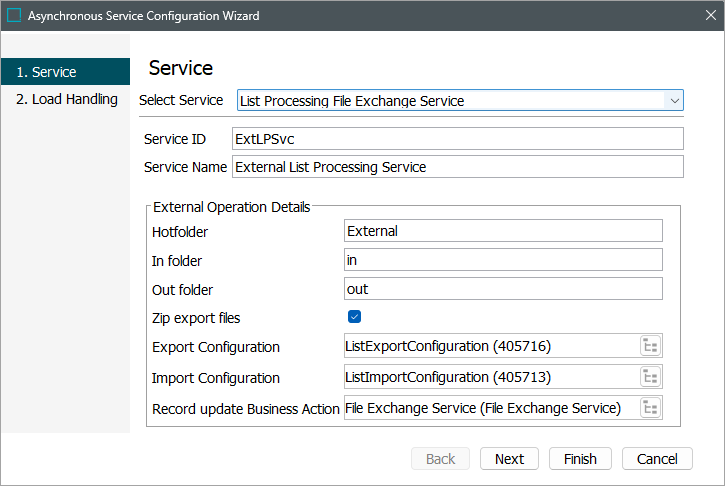This screenshot has height=486, width=725.
Task: Open picker for Record update Business Action
Action: pos(650,408)
